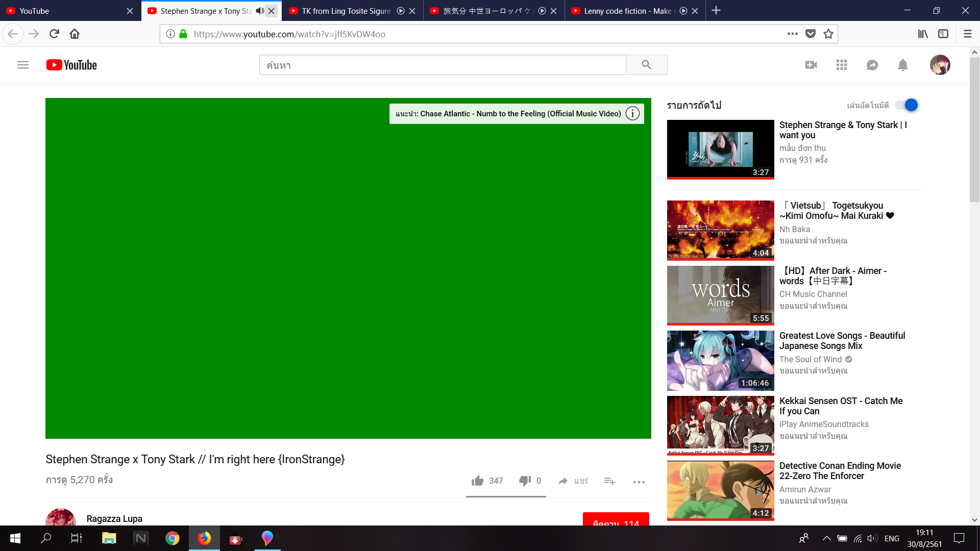
Task: Open Ragazza Lupa channel link
Action: (x=114, y=518)
